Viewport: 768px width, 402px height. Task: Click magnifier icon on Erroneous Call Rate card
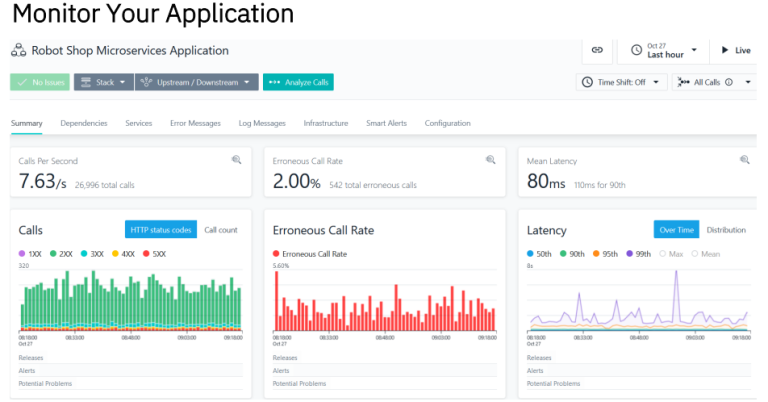491,160
